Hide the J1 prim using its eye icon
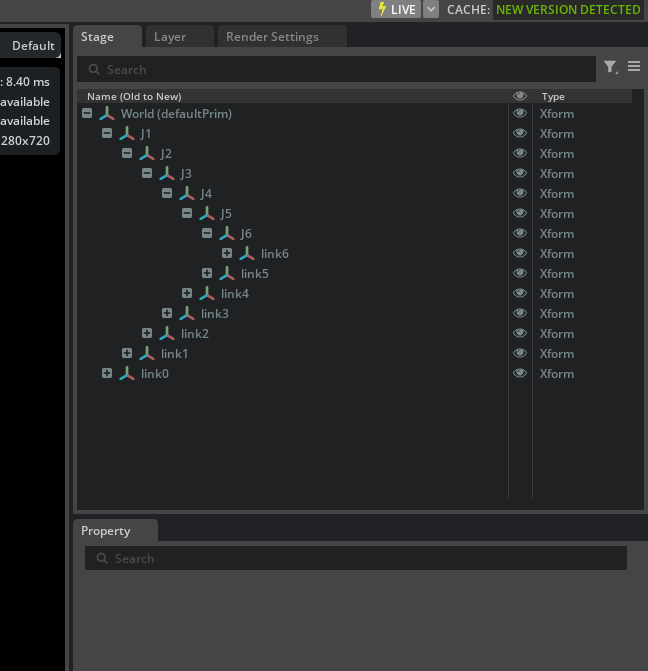The image size is (648, 671). coord(520,134)
